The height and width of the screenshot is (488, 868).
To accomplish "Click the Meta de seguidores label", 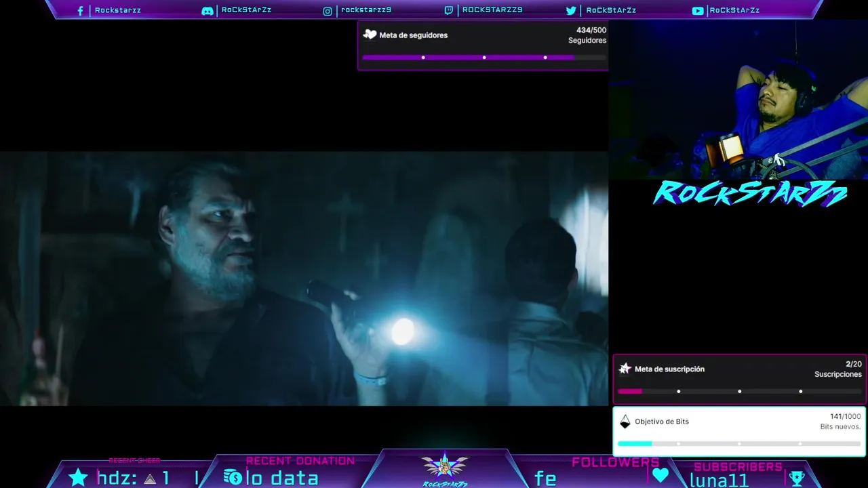I will pos(414,35).
